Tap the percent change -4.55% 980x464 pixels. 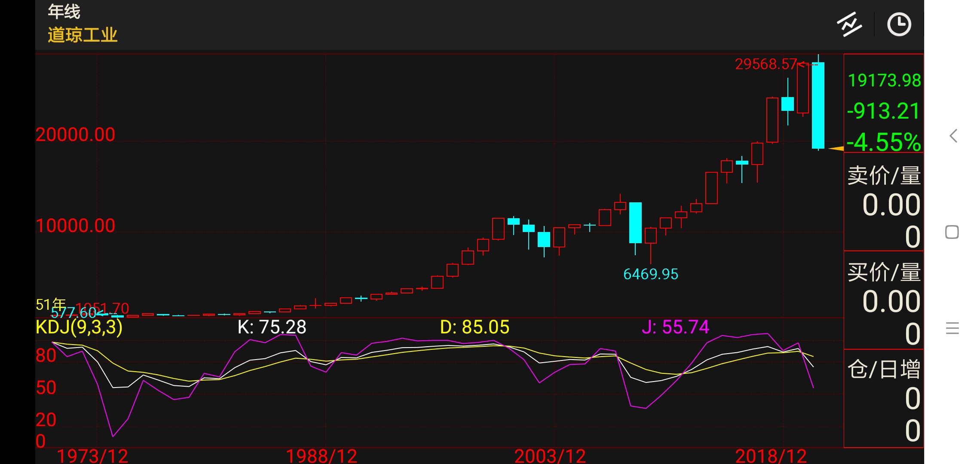[x=884, y=142]
